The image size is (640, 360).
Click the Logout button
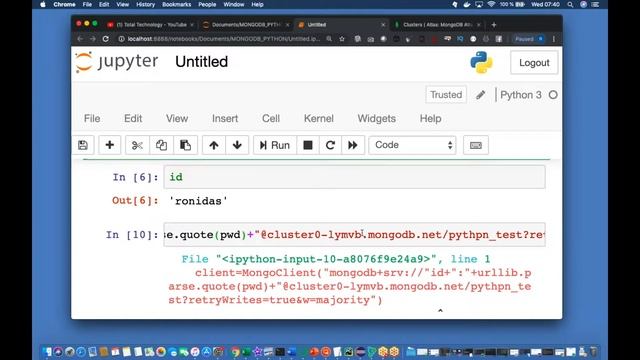534,63
